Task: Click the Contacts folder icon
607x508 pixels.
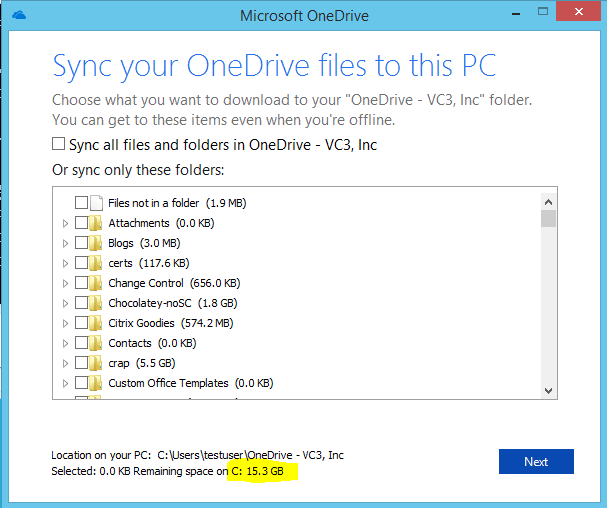Action: point(95,343)
